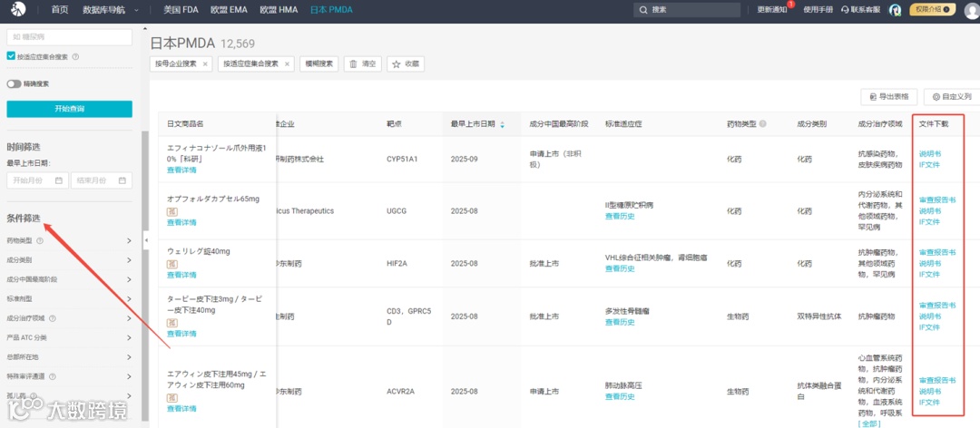Click the 开始月份 date input

click(37, 180)
